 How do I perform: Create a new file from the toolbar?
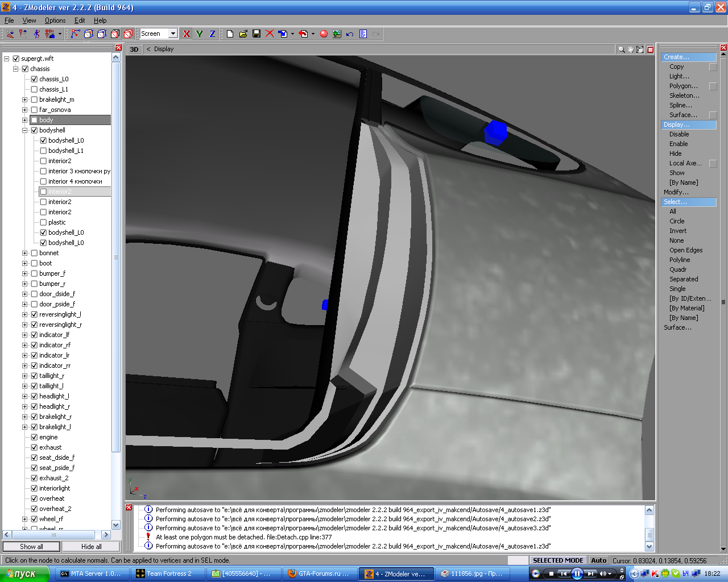pyautogui.click(x=230, y=34)
